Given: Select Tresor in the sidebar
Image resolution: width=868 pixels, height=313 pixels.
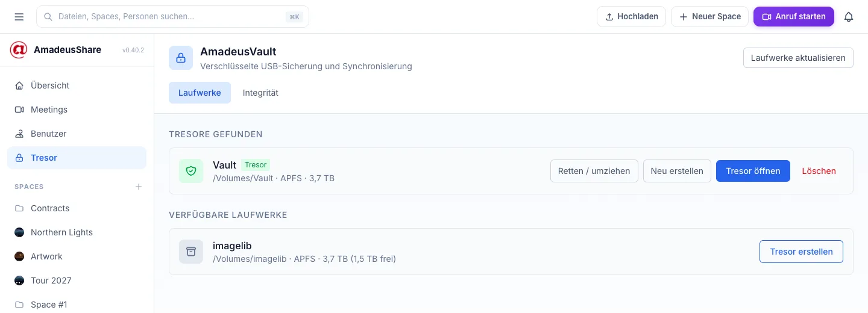Looking at the screenshot, I should [77, 158].
